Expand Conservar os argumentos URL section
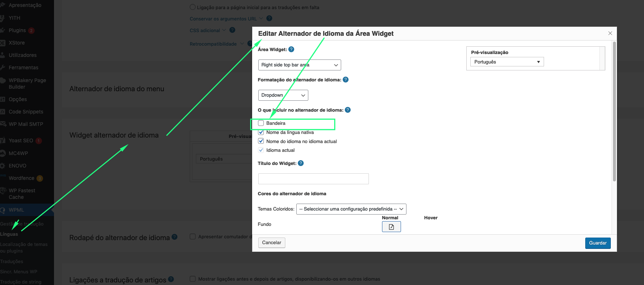The image size is (644, 285). point(226,19)
